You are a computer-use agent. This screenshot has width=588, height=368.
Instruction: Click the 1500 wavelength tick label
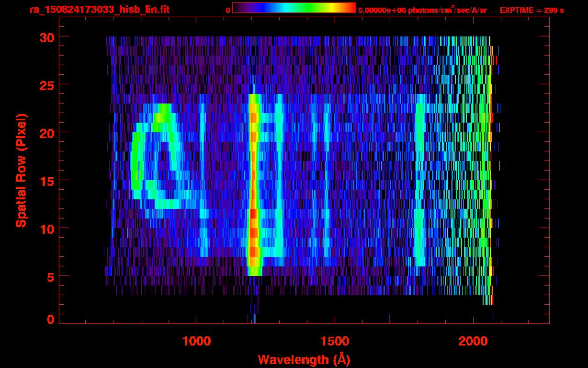coord(335,341)
